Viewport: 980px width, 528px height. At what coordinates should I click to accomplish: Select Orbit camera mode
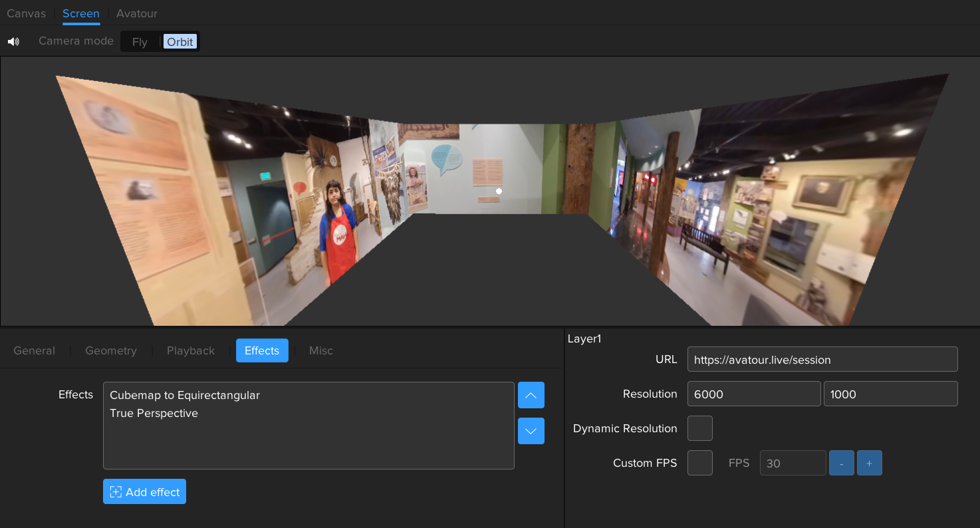coord(180,42)
